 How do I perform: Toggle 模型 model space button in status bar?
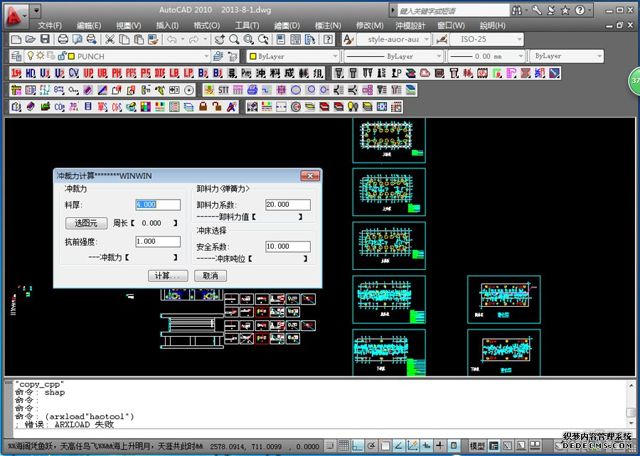pyautogui.click(x=477, y=446)
